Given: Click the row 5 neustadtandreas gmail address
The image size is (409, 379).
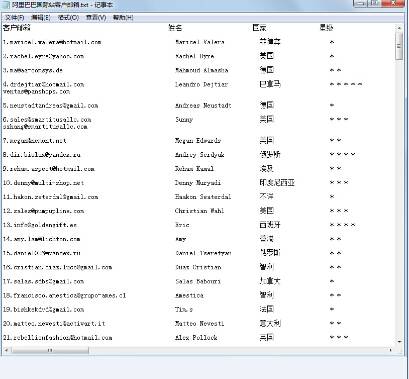Looking at the screenshot, I should click(51, 106).
